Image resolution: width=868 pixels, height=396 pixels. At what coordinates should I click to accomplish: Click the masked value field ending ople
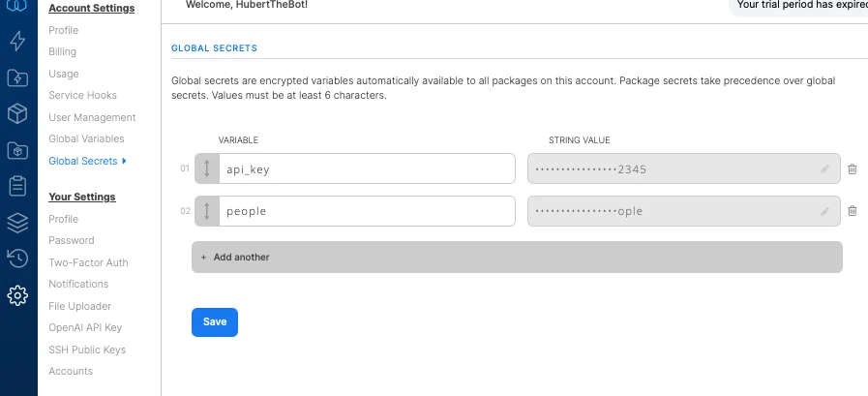(x=684, y=211)
